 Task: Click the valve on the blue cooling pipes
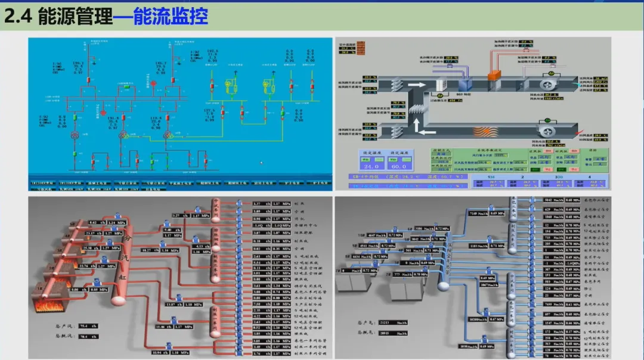(x=450, y=66)
